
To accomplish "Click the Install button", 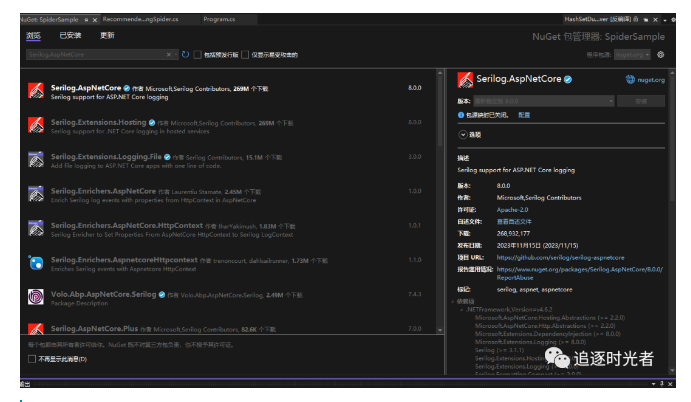I will [641, 101].
